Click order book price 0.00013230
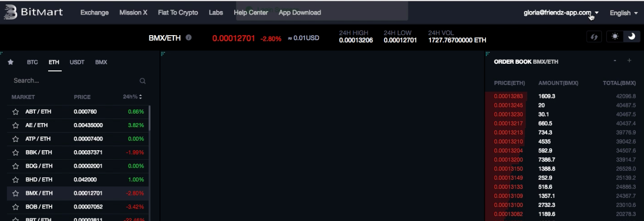Viewport: 644px width, 221px height. (x=509, y=114)
